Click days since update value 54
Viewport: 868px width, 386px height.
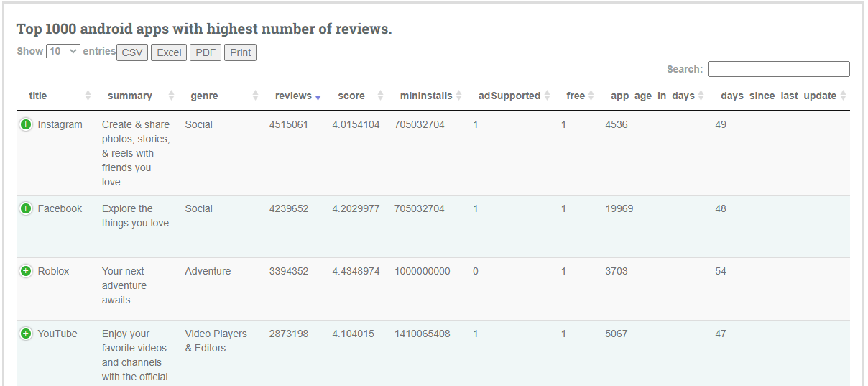click(721, 271)
